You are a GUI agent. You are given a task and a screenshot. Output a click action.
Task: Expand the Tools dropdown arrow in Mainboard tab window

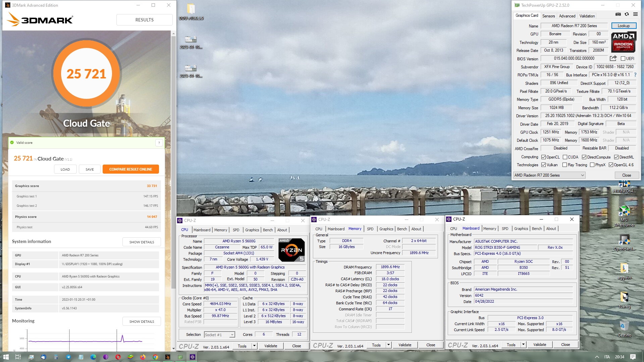pyautogui.click(x=523, y=345)
